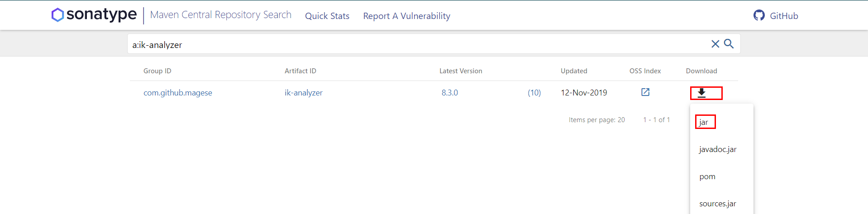This screenshot has width=868, height=214.
Task: Click the Updated column header
Action: point(574,71)
